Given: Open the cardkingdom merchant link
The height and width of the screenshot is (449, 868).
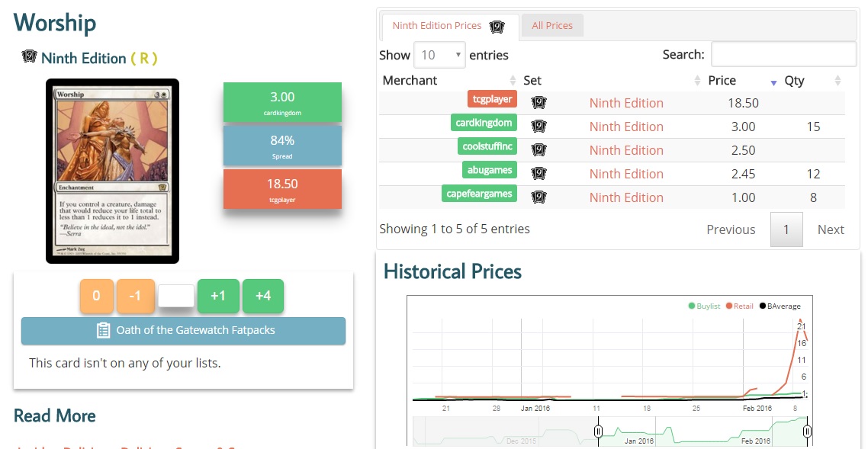Looking at the screenshot, I should pyautogui.click(x=484, y=123).
